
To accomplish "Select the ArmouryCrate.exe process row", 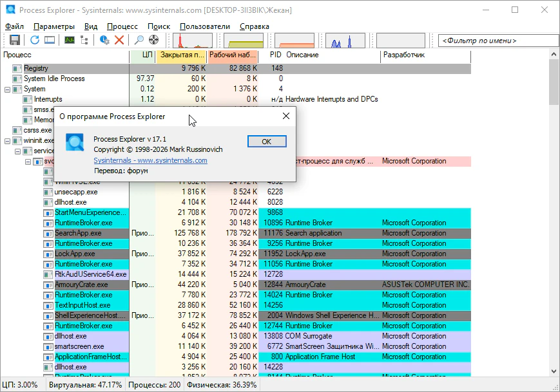I will point(81,285).
